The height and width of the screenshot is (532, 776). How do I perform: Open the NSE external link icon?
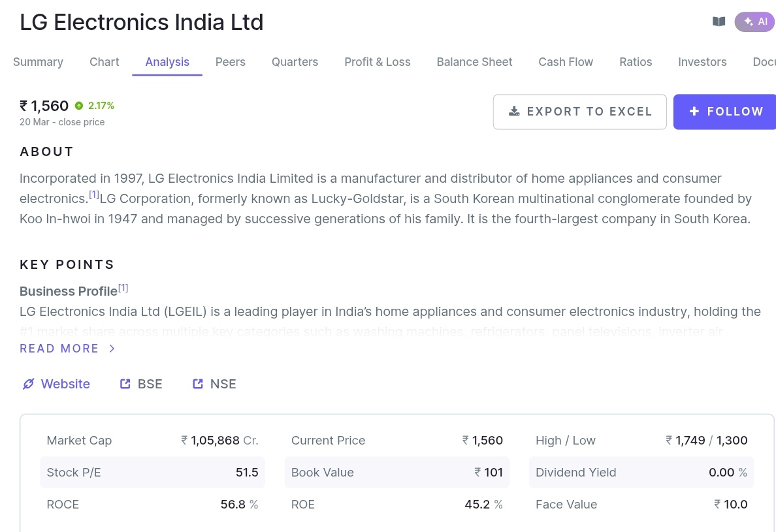[197, 384]
